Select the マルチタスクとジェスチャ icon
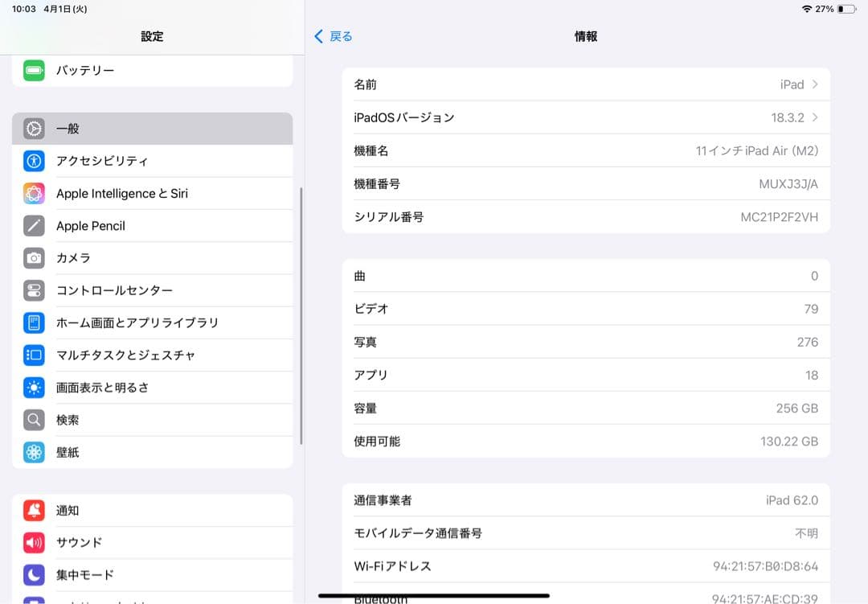The image size is (868, 604). pyautogui.click(x=35, y=355)
